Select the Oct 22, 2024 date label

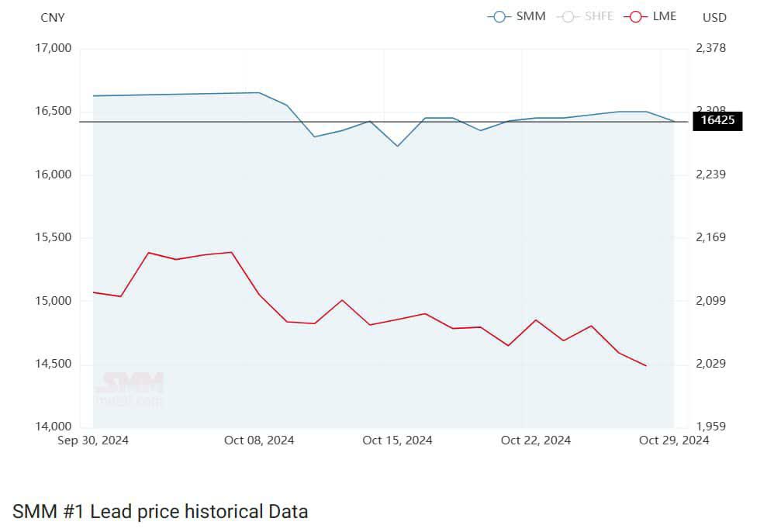pos(536,440)
